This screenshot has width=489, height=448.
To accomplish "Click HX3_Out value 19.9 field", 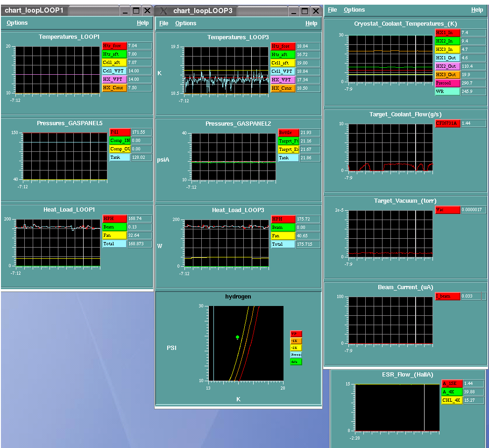I will pyautogui.click(x=474, y=75).
